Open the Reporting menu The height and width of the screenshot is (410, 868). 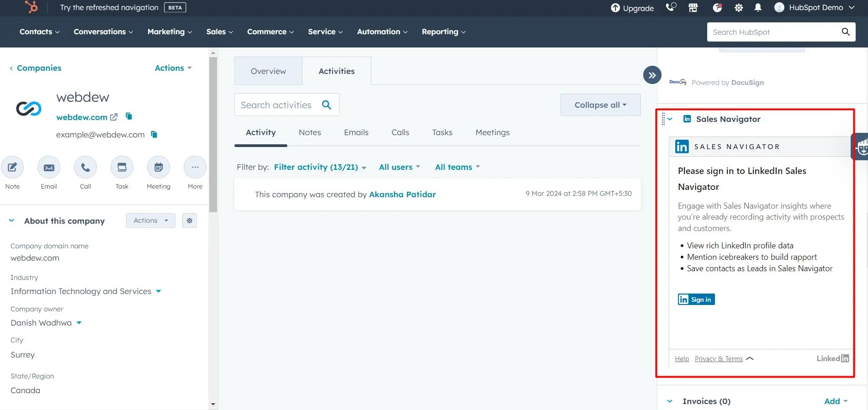click(444, 32)
